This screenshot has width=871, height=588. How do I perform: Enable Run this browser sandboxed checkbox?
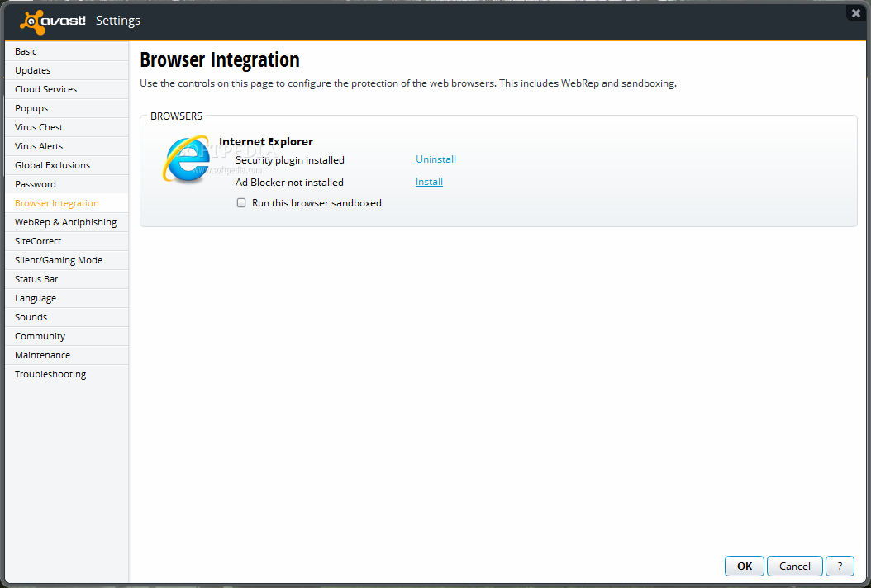click(x=241, y=203)
